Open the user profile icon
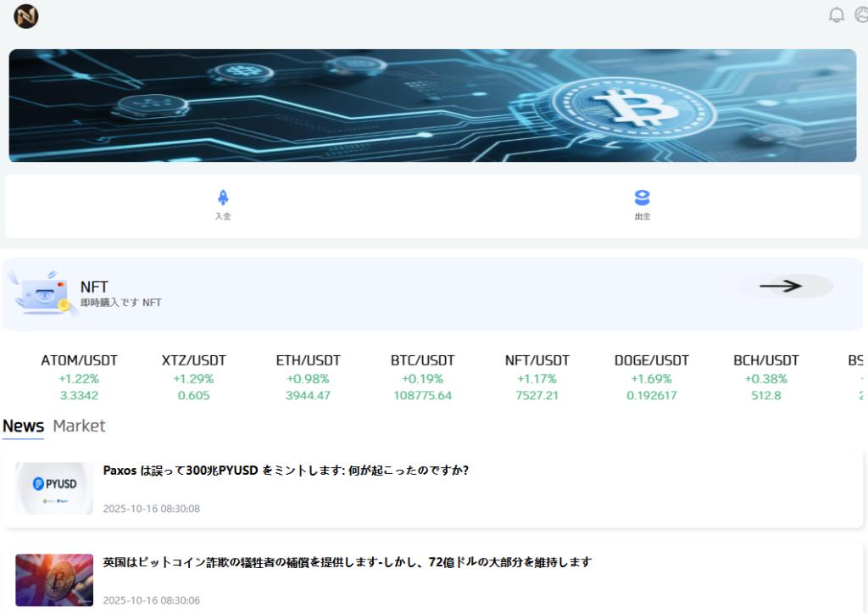Screen dimensions: 868x613 [861, 15]
